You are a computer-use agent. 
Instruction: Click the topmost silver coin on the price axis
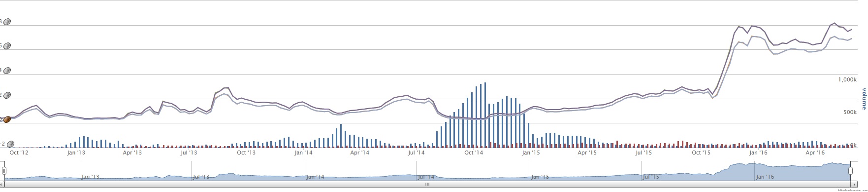click(x=7, y=22)
